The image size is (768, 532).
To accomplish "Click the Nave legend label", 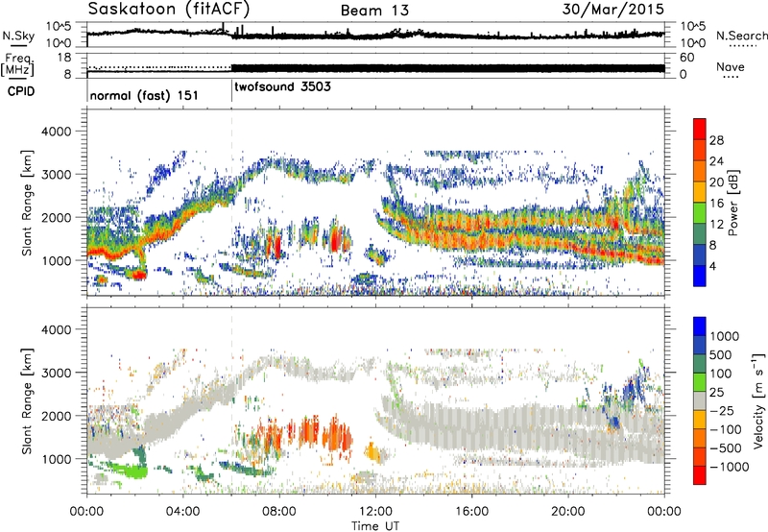I will point(731,66).
